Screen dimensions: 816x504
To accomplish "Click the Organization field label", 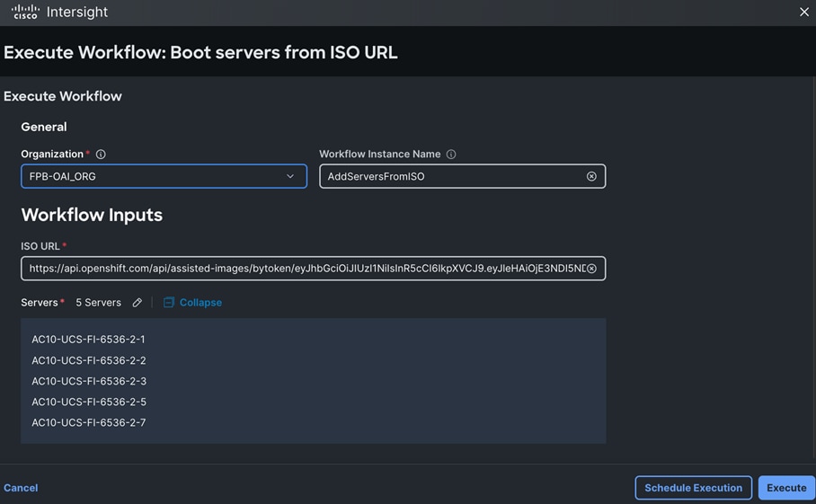I will 52,155.
